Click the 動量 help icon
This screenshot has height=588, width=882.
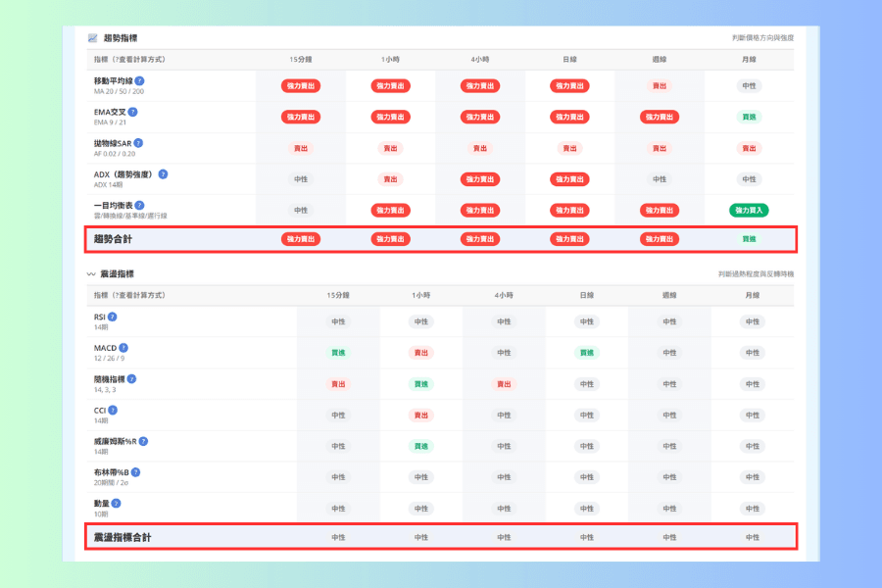tap(116, 504)
